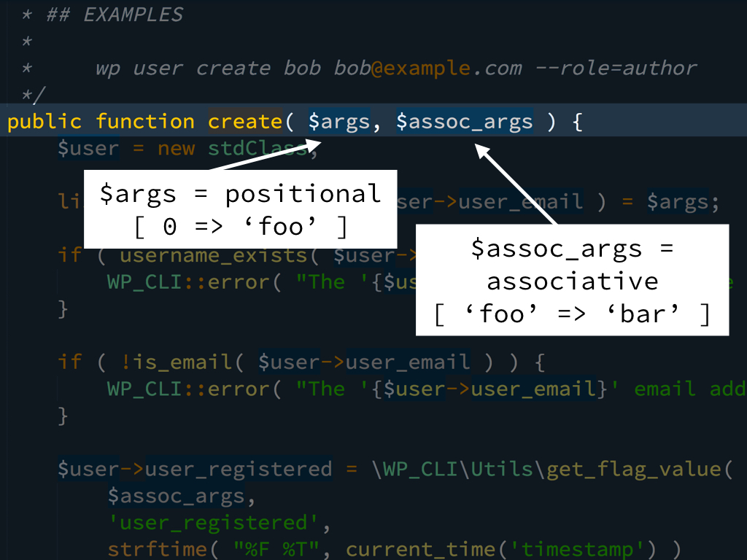Click the "strftime(" function call

pyautogui.click(x=163, y=549)
